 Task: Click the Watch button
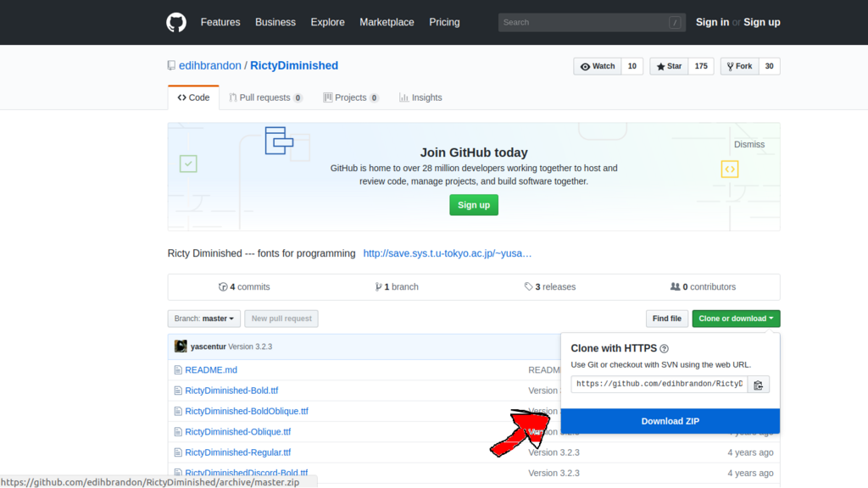598,66
